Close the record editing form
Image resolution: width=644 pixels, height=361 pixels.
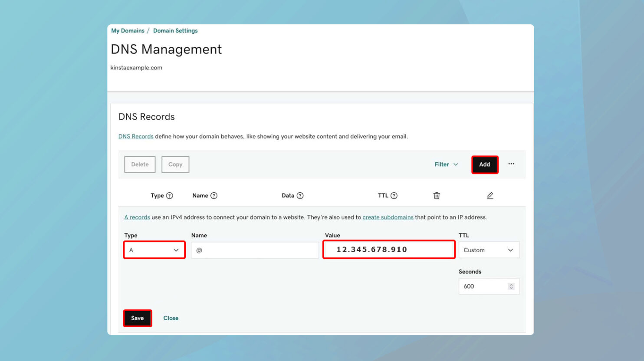(171, 318)
